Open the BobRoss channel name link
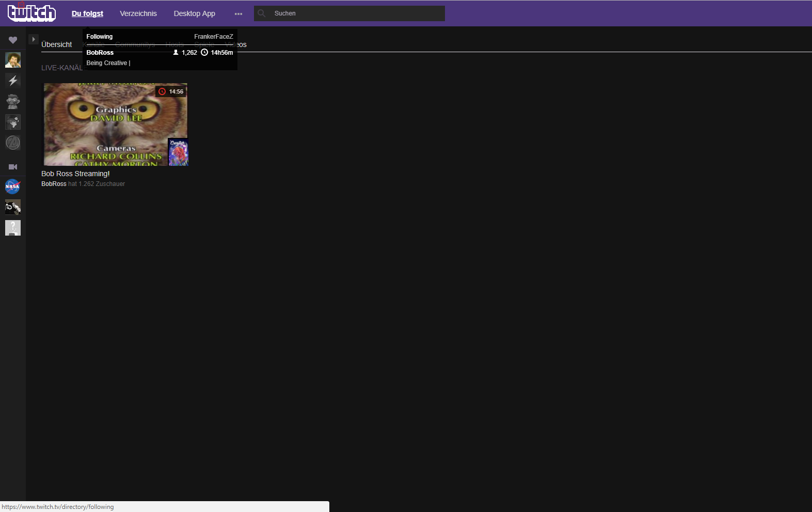This screenshot has width=812, height=512. [x=54, y=184]
